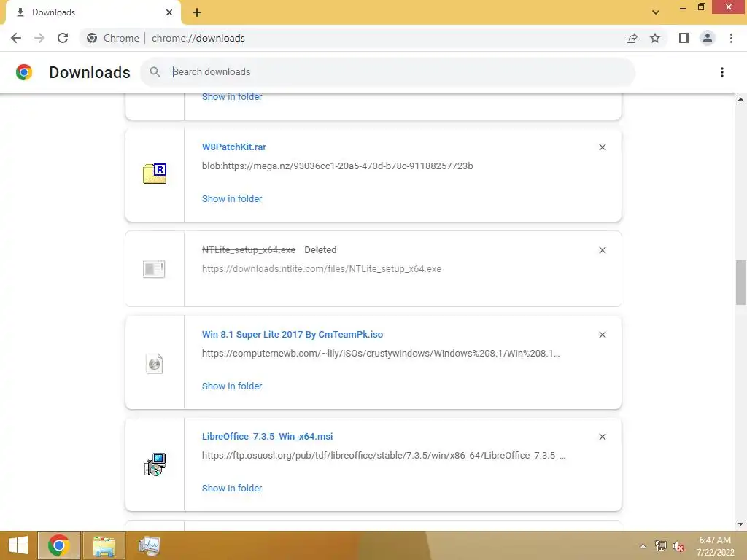Click the mega.nz blob source URL

coord(337,166)
